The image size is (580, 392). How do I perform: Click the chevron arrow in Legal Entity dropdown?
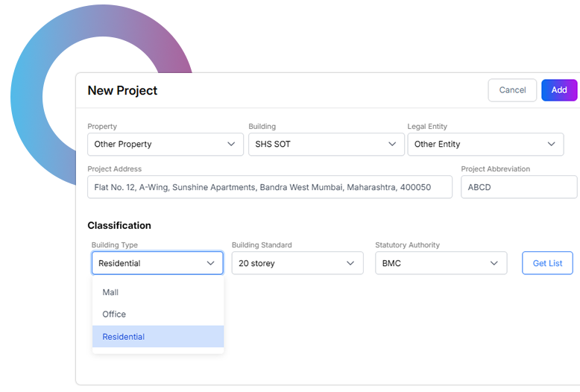[x=552, y=144]
